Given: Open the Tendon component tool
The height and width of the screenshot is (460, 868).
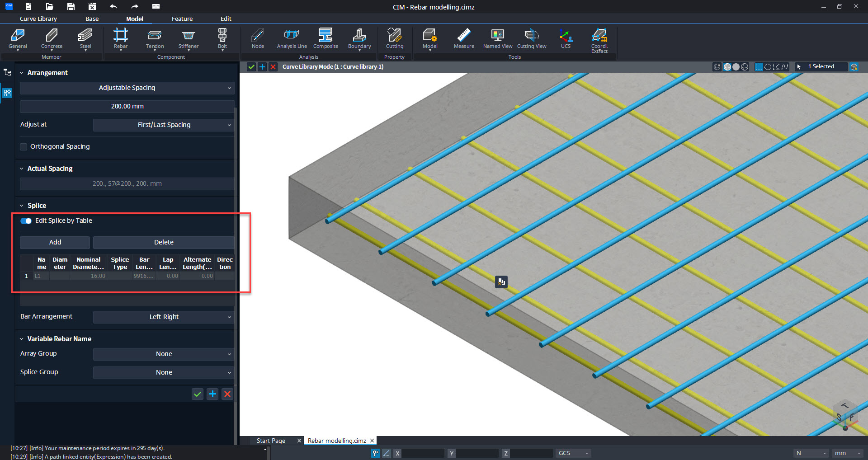Looking at the screenshot, I should click(155, 39).
